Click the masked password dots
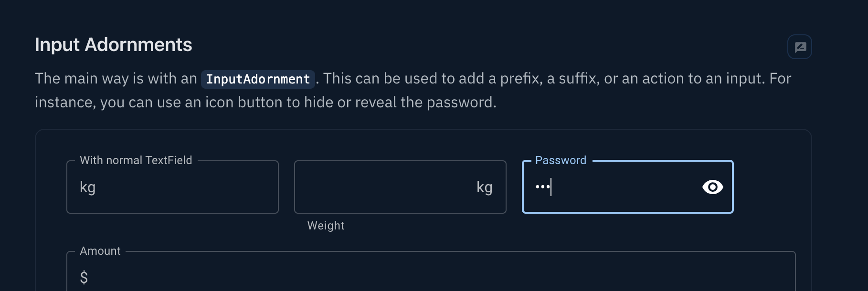Screen dimensions: 868x291 (x=542, y=187)
